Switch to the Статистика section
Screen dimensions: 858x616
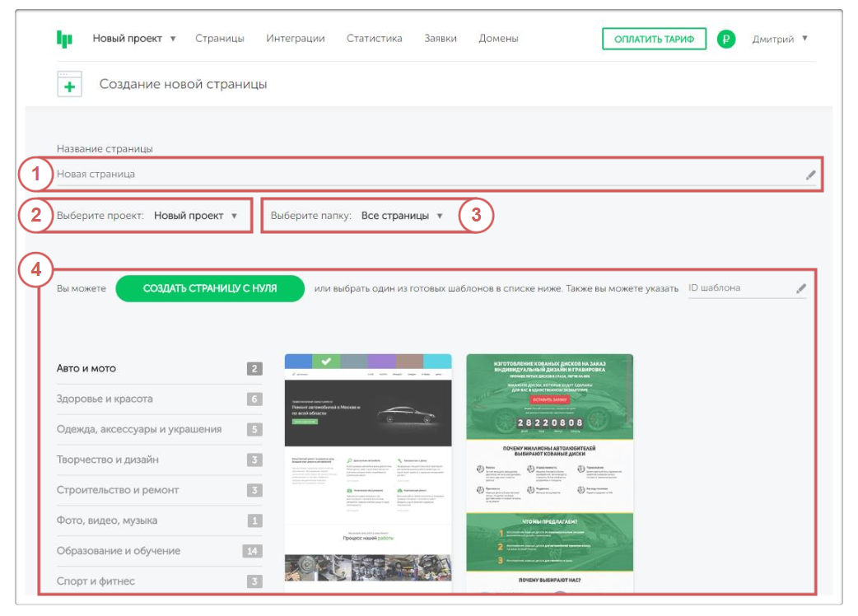click(374, 39)
